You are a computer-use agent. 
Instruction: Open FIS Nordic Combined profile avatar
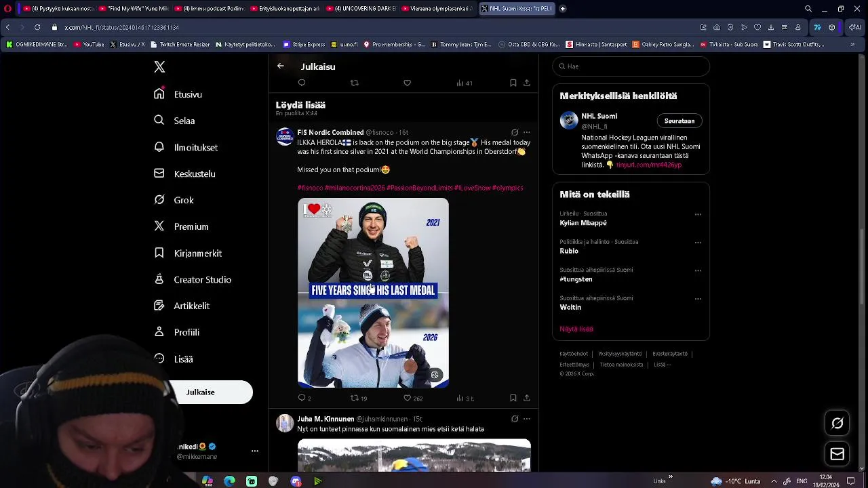(285, 136)
